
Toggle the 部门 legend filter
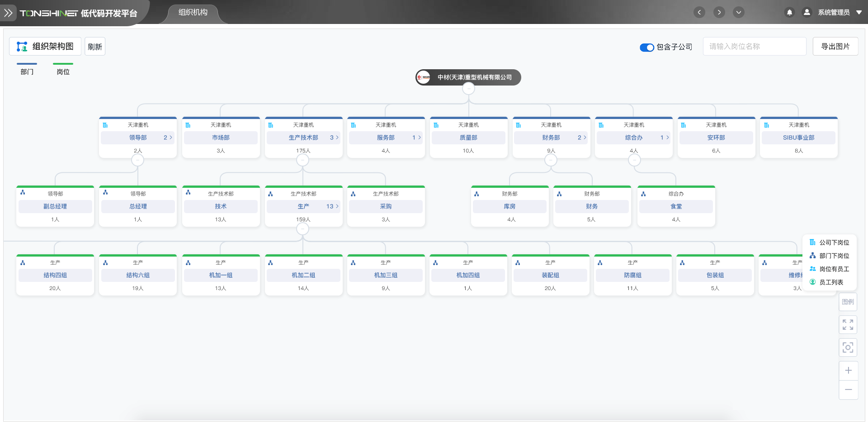[x=27, y=69]
